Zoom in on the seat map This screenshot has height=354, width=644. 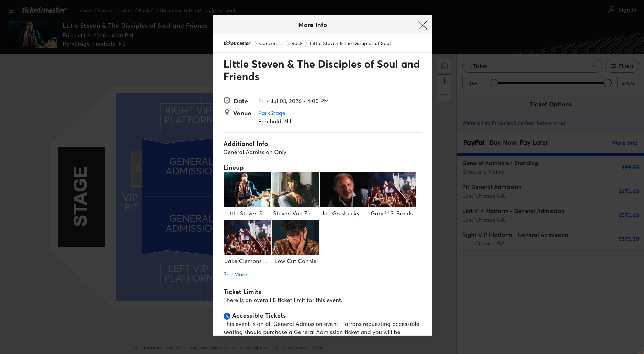(444, 81)
